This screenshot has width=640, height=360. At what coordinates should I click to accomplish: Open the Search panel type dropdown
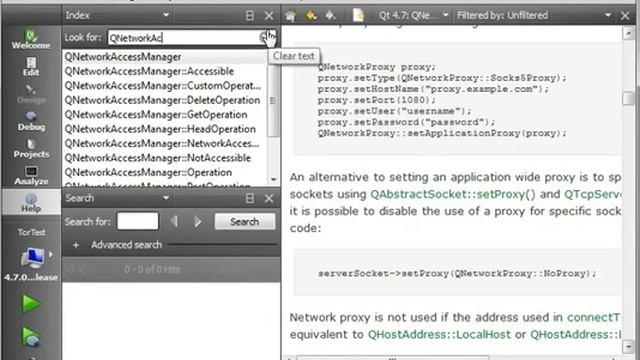click(166, 198)
